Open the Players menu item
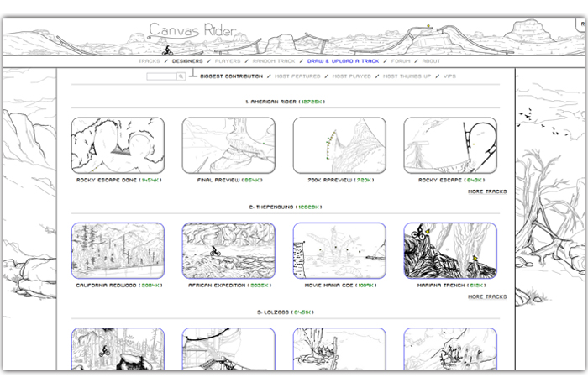Viewport: 588px width, 388px height. [228, 61]
